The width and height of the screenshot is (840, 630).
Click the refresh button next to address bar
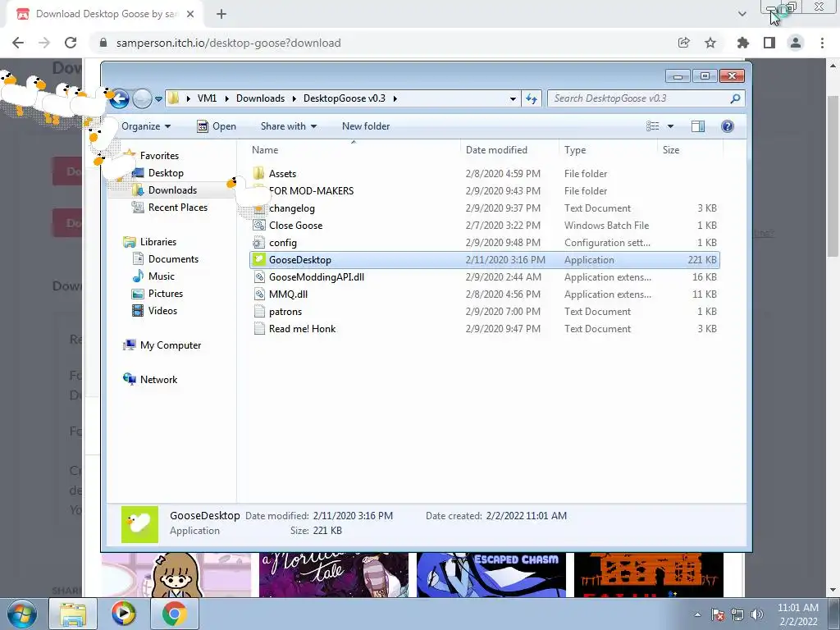532,98
